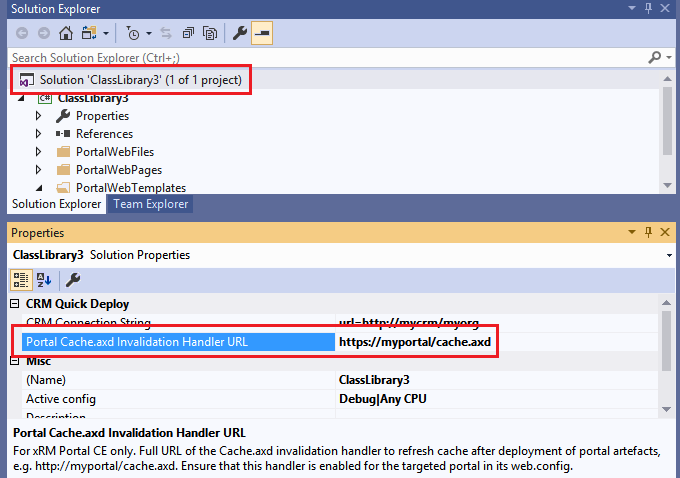Select the References tree node
Viewport: 680px width, 478px height.
pyautogui.click(x=104, y=134)
